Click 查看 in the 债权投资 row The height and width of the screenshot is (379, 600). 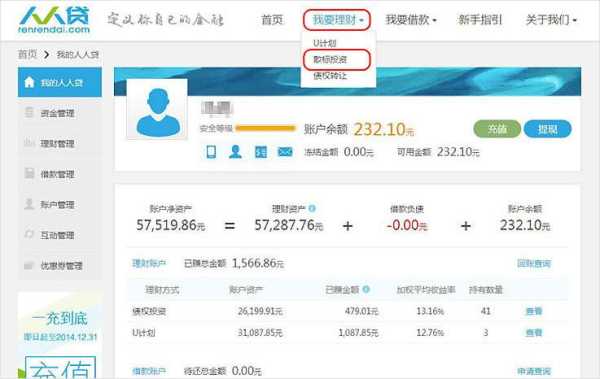pos(534,311)
